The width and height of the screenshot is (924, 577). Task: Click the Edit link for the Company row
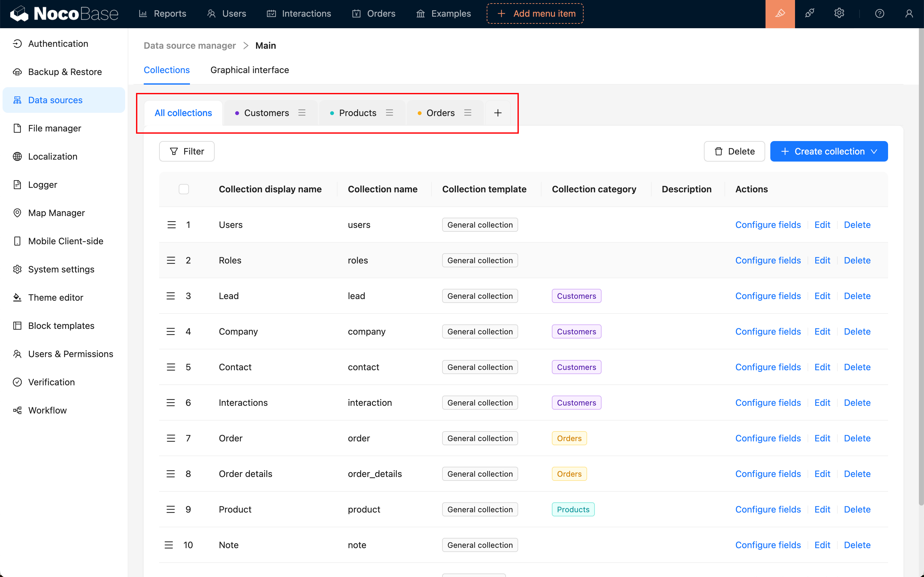point(822,331)
